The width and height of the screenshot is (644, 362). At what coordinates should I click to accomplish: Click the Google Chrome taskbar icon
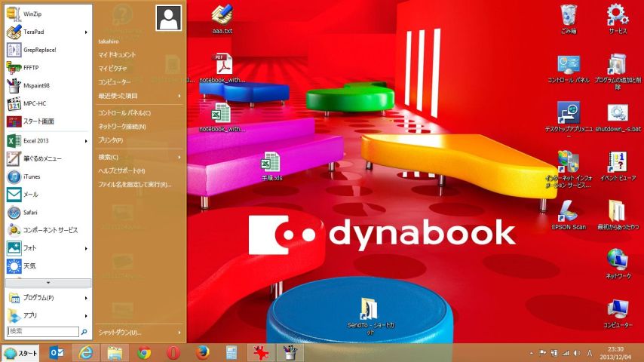click(145, 352)
